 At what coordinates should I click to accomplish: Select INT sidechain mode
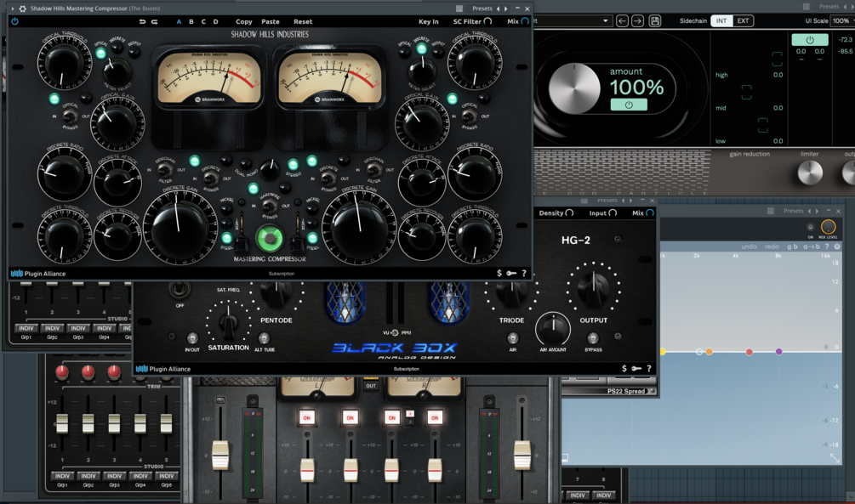click(x=721, y=20)
